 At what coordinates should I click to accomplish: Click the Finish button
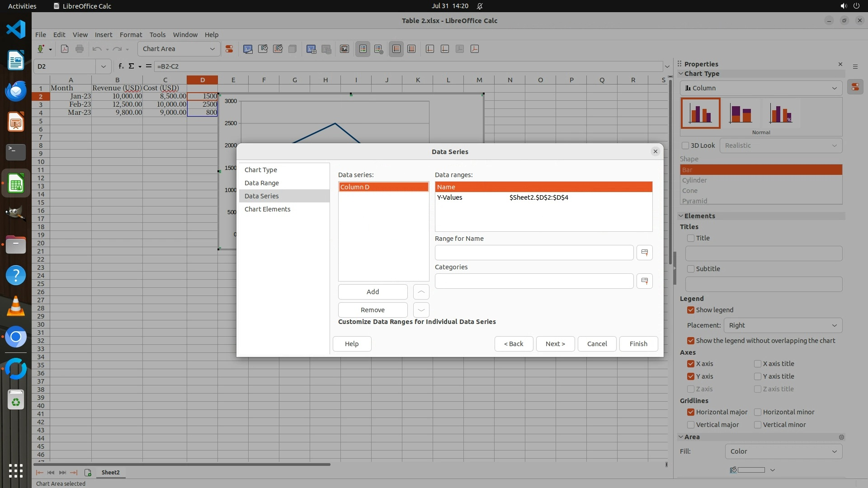[638, 344]
